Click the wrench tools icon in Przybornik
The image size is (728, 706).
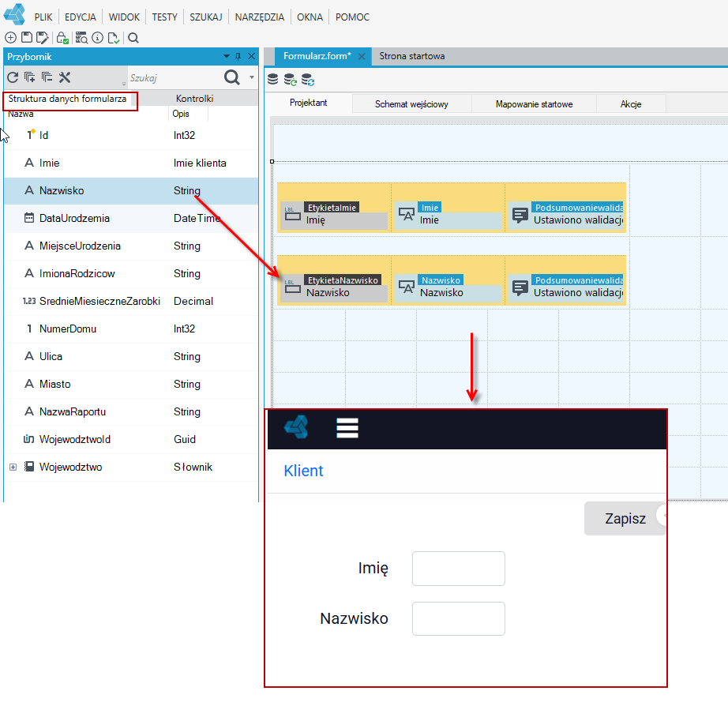(65, 77)
